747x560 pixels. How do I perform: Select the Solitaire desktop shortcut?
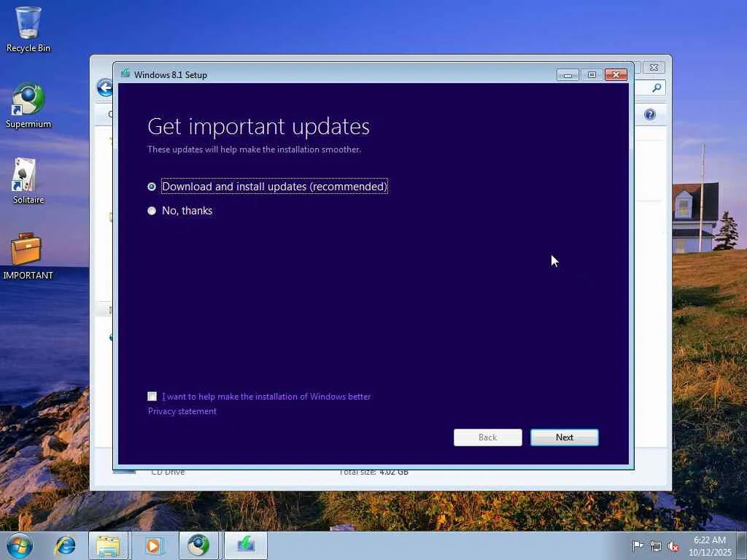coord(28,181)
